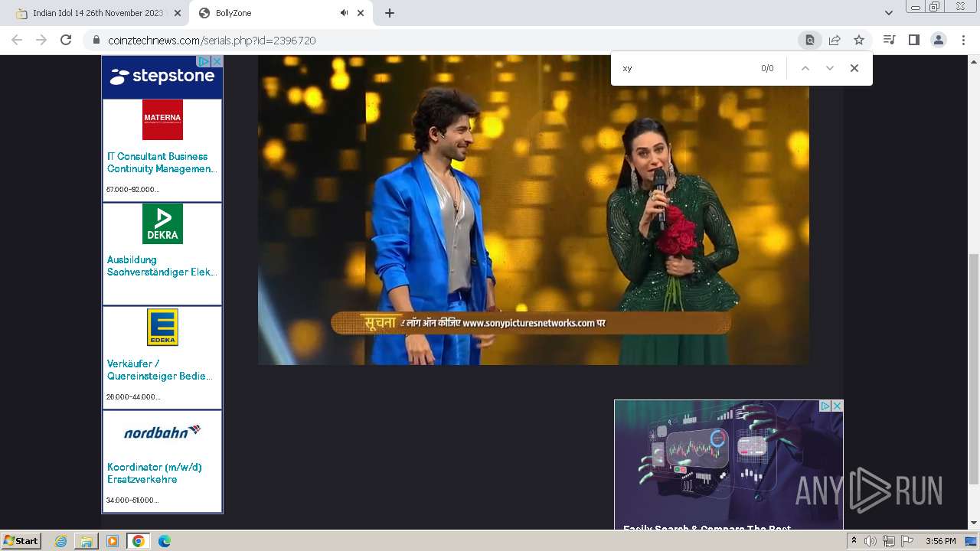980x551 pixels.
Task: Open media controls icon
Action: click(x=889, y=40)
